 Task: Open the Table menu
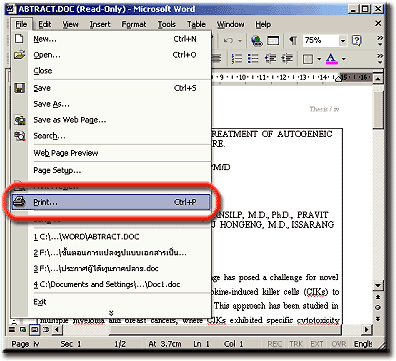coord(196,24)
